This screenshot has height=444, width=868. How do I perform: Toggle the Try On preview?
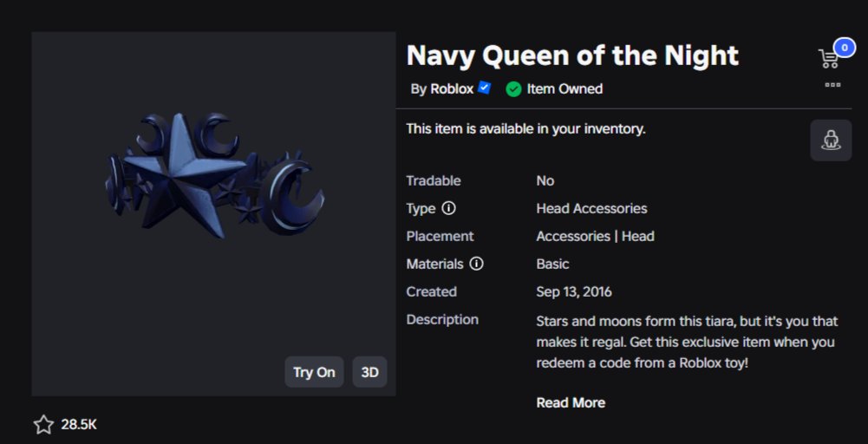point(314,372)
